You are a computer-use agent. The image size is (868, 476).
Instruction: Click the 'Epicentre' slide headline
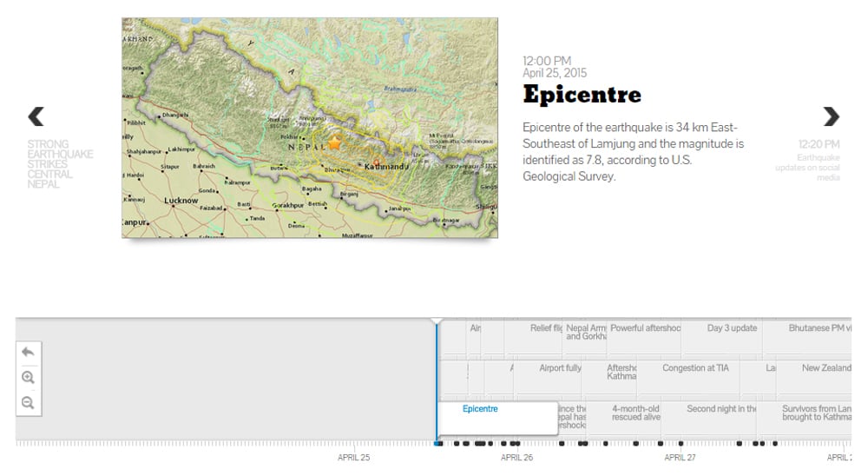582,94
